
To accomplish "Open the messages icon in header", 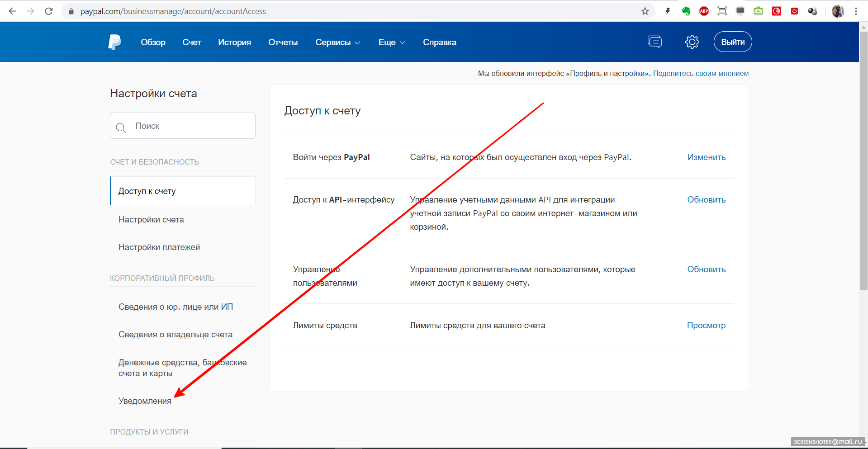I will coord(654,42).
